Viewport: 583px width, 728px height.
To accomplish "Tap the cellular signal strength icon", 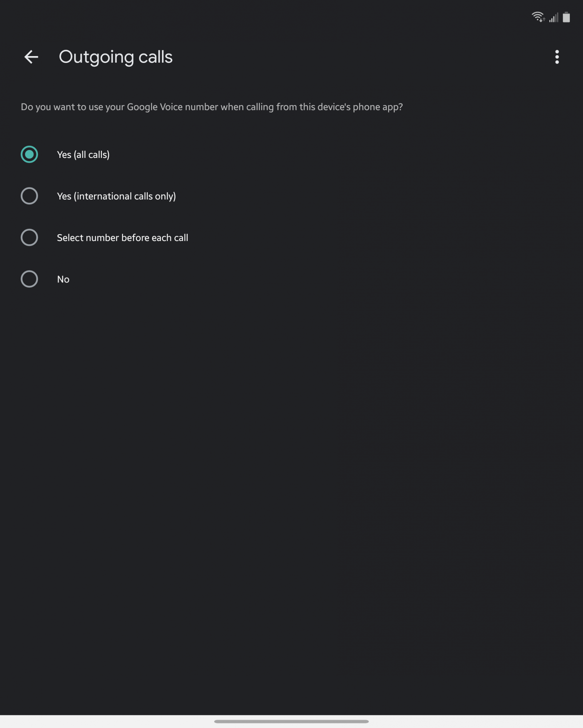I will click(554, 17).
